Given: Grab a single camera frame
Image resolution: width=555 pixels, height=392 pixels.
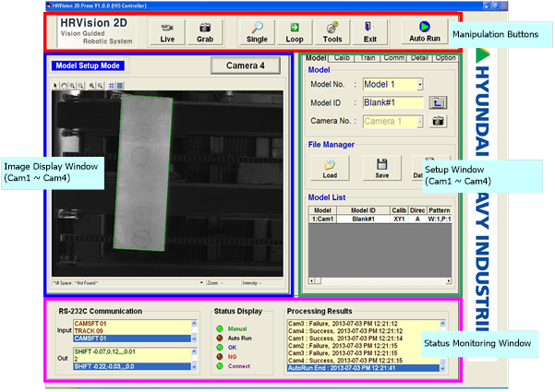Looking at the screenshot, I should (205, 32).
